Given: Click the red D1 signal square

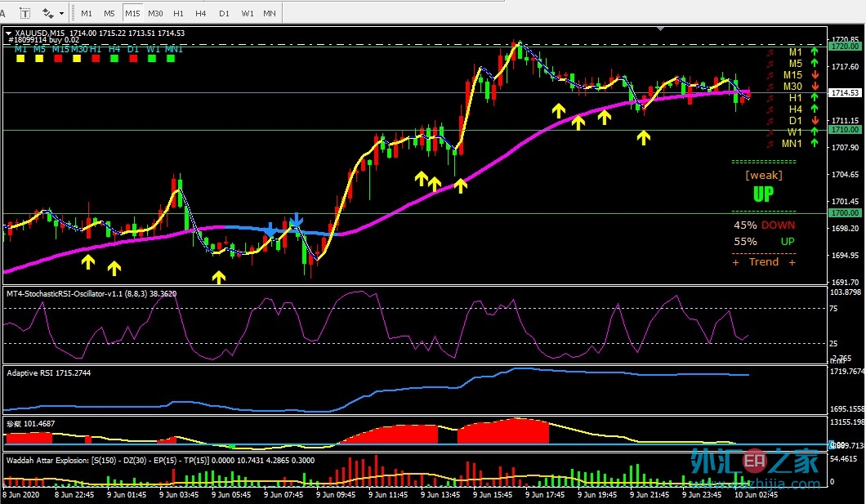Looking at the screenshot, I should coord(133,58).
